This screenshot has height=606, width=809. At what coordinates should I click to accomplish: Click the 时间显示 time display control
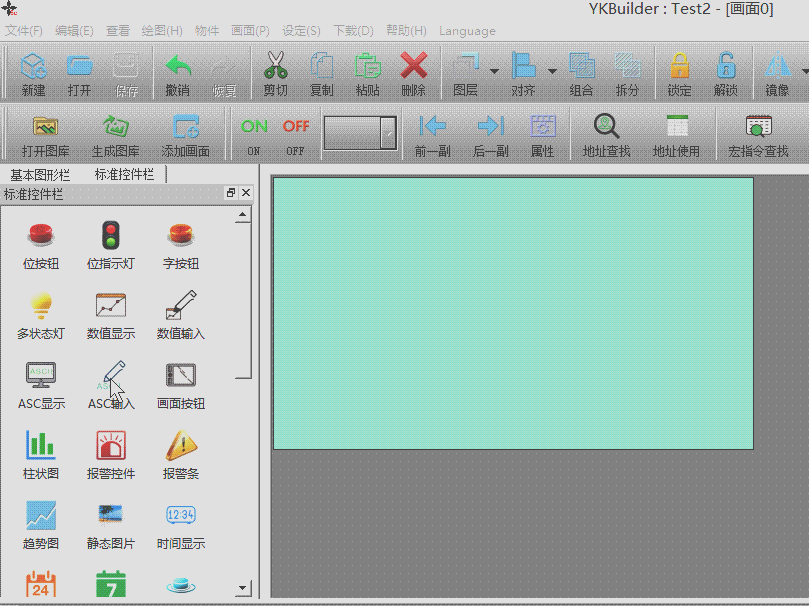point(180,526)
